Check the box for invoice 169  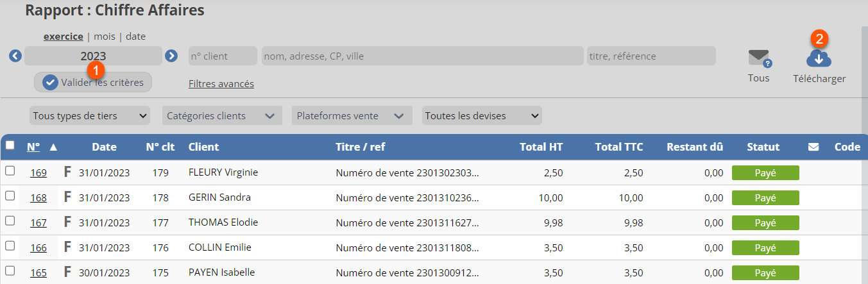click(10, 171)
